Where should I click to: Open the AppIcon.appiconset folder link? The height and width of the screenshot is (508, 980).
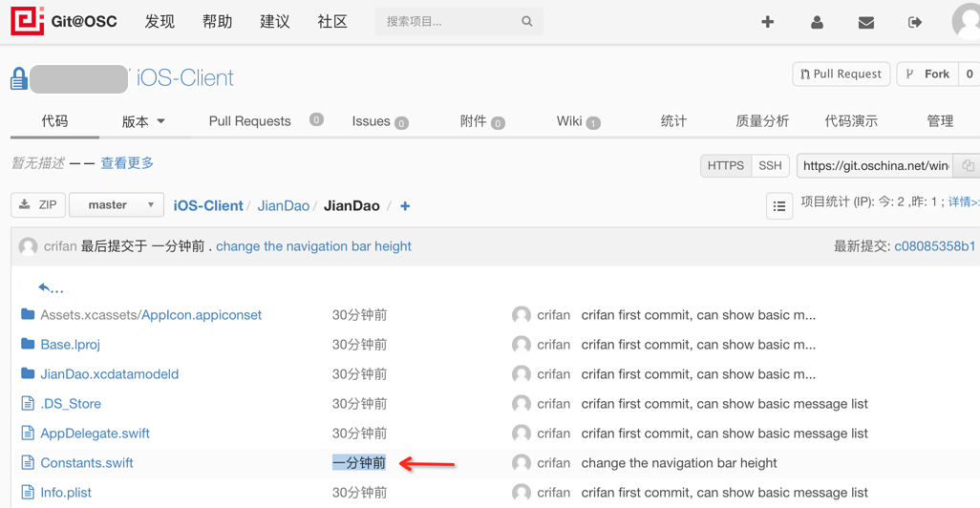click(x=202, y=315)
